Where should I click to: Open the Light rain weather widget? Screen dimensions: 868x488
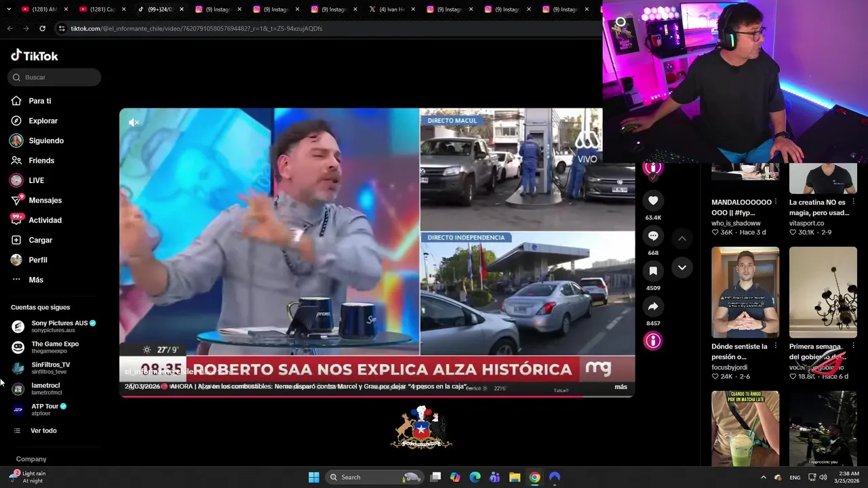click(27, 477)
